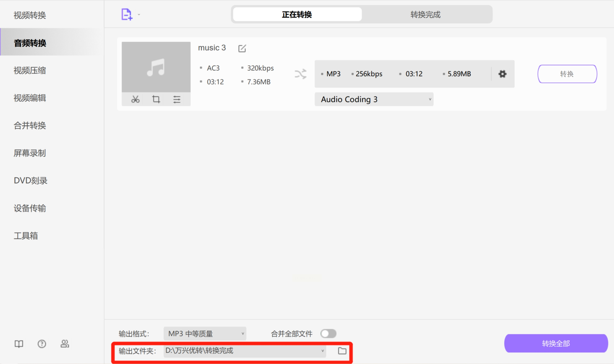Expand the chevron next to add files
The image size is (614, 364).
(139, 15)
